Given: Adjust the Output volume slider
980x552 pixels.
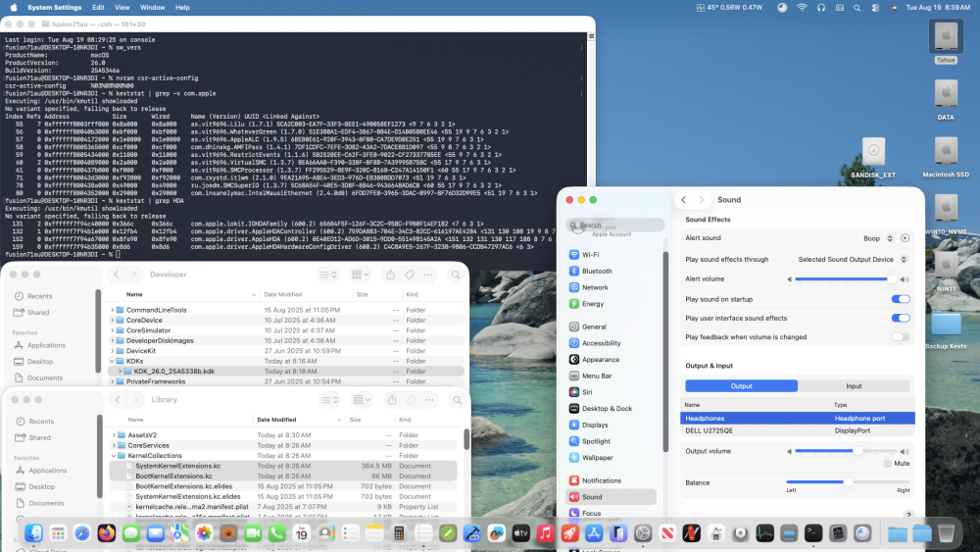Looking at the screenshot, I should click(847, 451).
